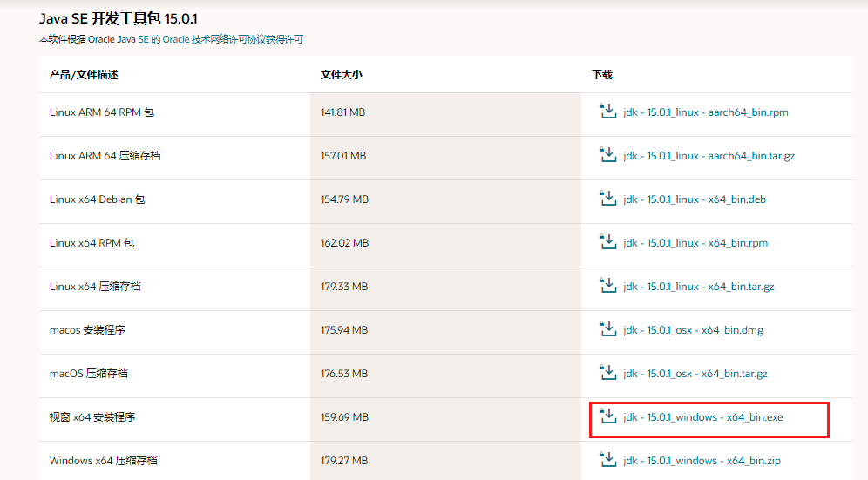Click download icon for linux x64_bin.tar.gz

[x=607, y=286]
